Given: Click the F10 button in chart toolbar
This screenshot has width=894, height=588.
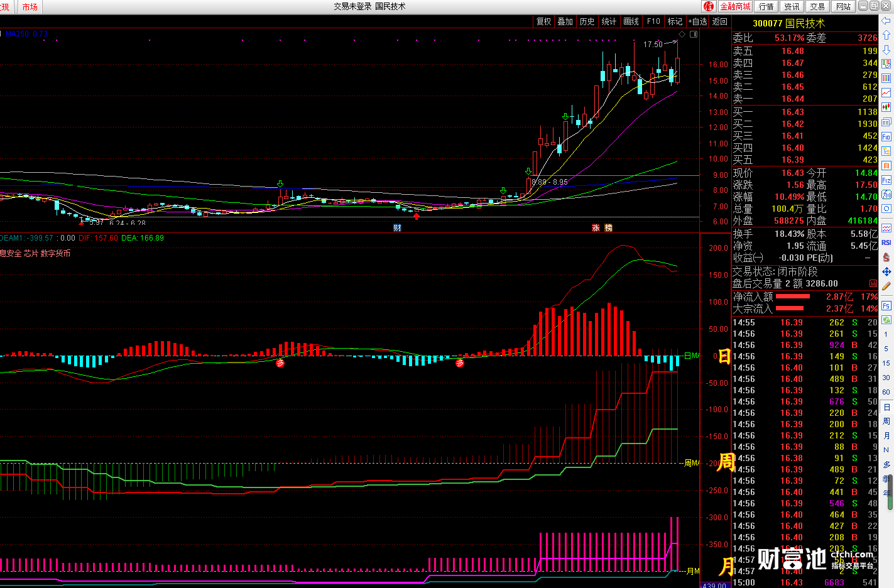Looking at the screenshot, I should (x=653, y=21).
